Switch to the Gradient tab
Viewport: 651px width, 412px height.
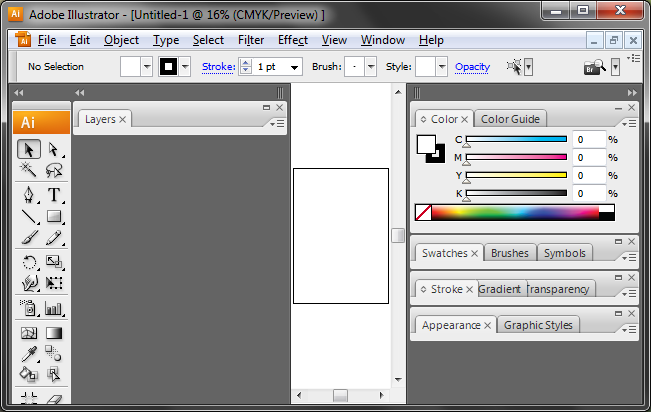pos(499,289)
